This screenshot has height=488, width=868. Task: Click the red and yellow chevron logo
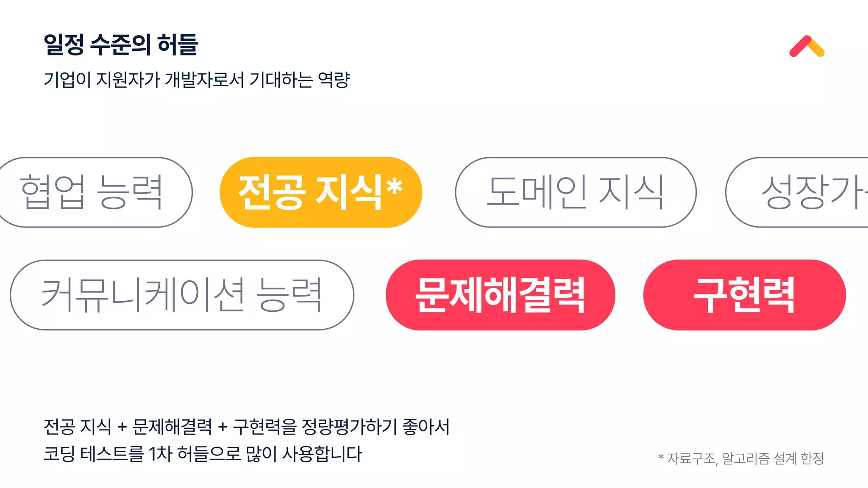[807, 46]
